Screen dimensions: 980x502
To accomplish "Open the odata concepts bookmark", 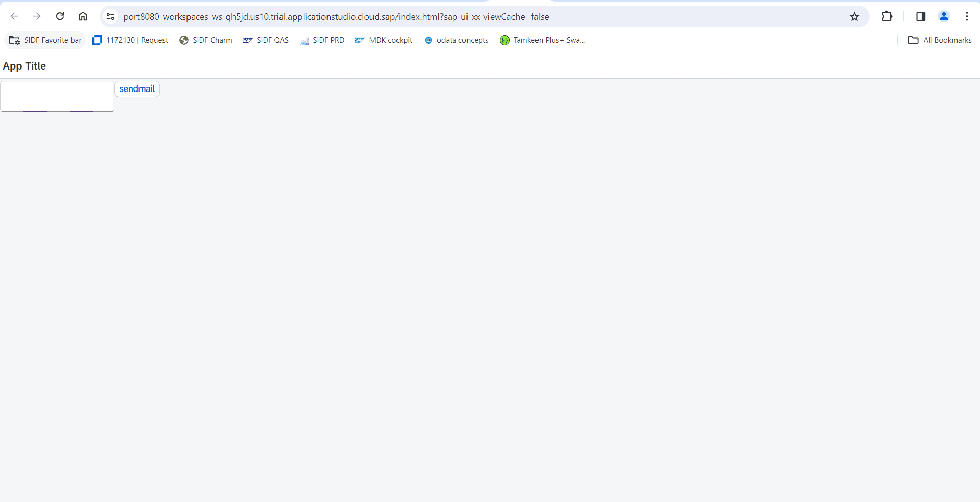I will [x=456, y=40].
